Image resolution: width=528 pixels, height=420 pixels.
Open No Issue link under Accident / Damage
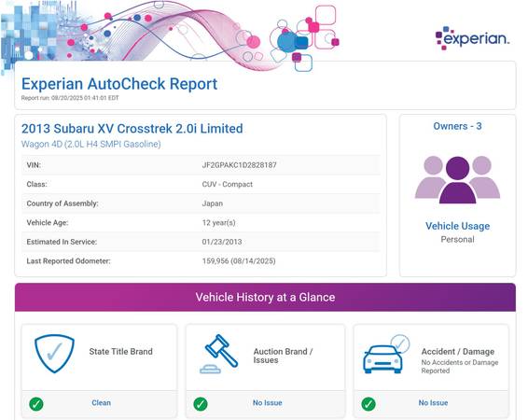(433, 403)
